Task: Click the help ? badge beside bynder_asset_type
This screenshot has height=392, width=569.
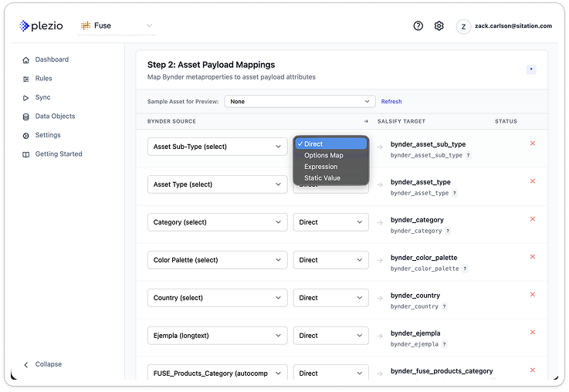Action: coord(454,193)
